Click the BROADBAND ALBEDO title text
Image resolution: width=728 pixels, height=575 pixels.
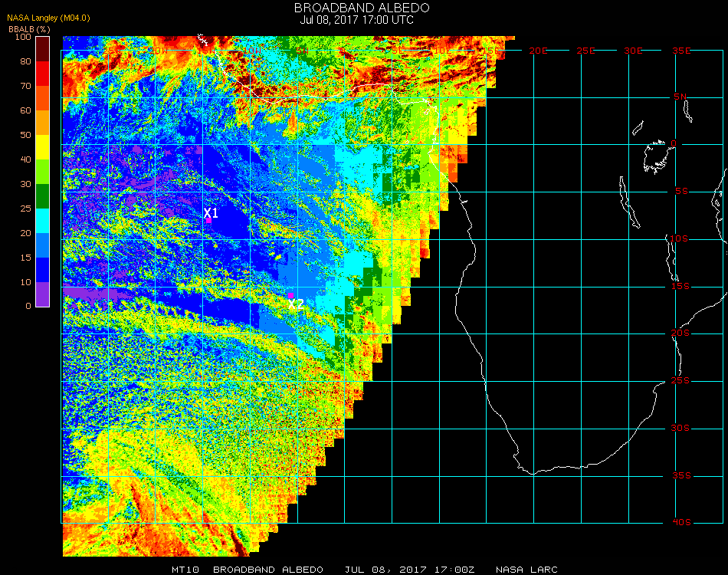(362, 8)
